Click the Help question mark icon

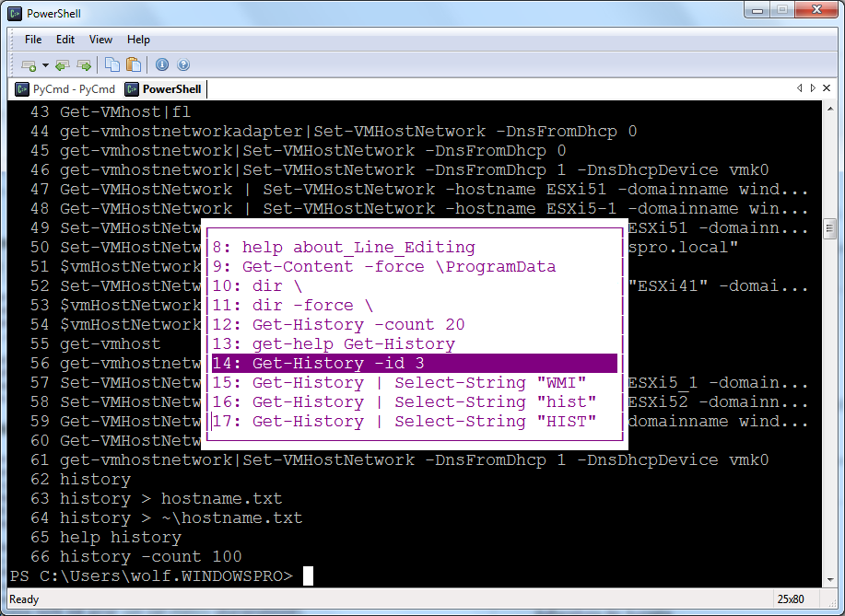click(183, 64)
